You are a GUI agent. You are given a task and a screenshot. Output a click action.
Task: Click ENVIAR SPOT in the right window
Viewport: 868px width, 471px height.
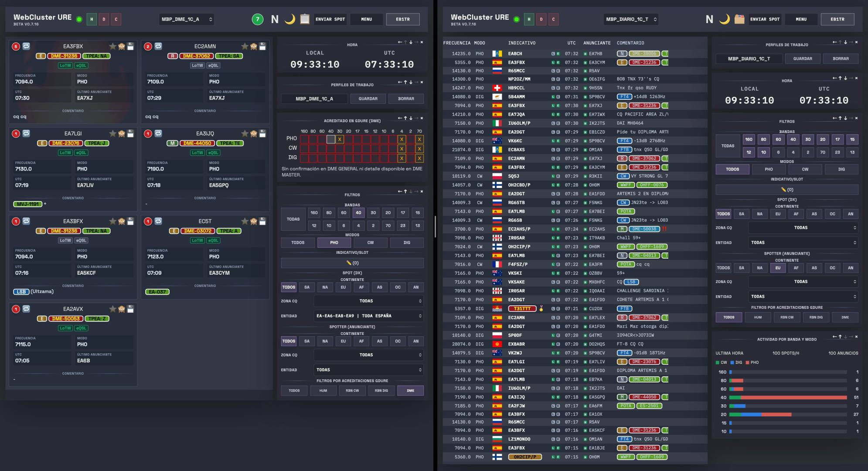click(x=765, y=19)
